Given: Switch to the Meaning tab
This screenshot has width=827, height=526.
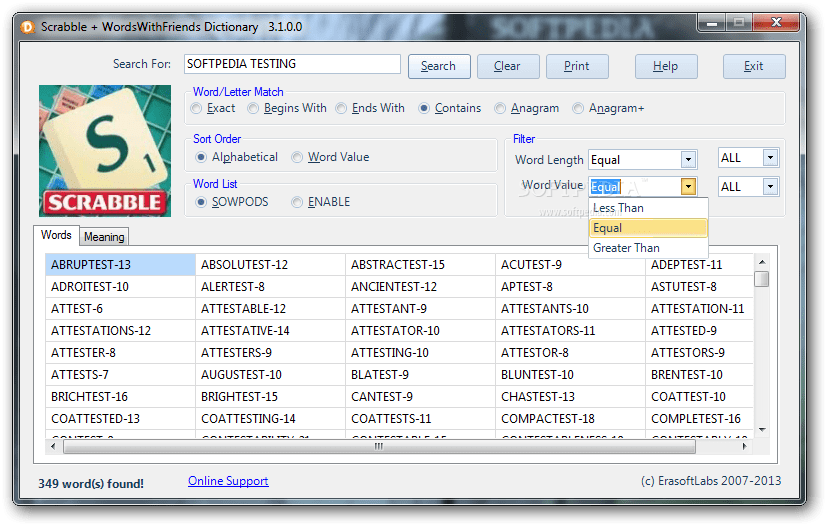Looking at the screenshot, I should click(104, 237).
